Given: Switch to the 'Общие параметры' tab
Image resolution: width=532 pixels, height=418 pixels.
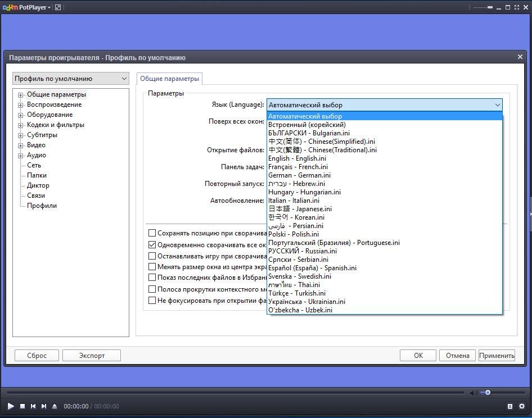Looking at the screenshot, I should click(x=169, y=78).
